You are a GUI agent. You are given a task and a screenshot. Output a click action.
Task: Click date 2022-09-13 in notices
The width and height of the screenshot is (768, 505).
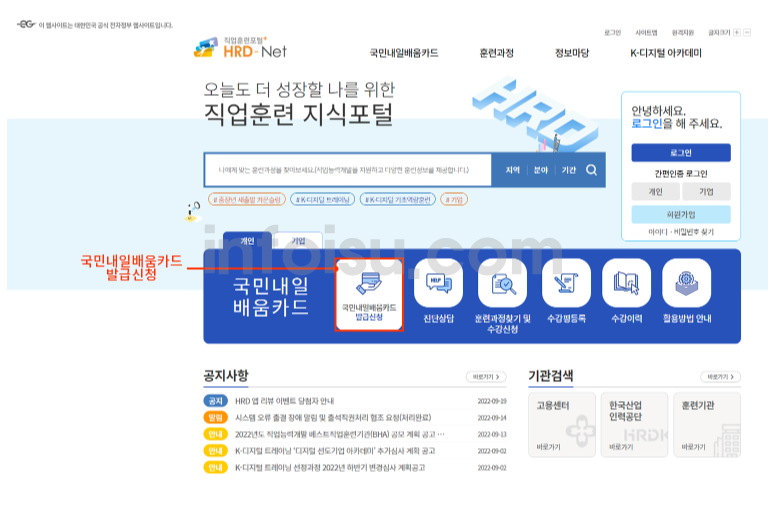[492, 434]
